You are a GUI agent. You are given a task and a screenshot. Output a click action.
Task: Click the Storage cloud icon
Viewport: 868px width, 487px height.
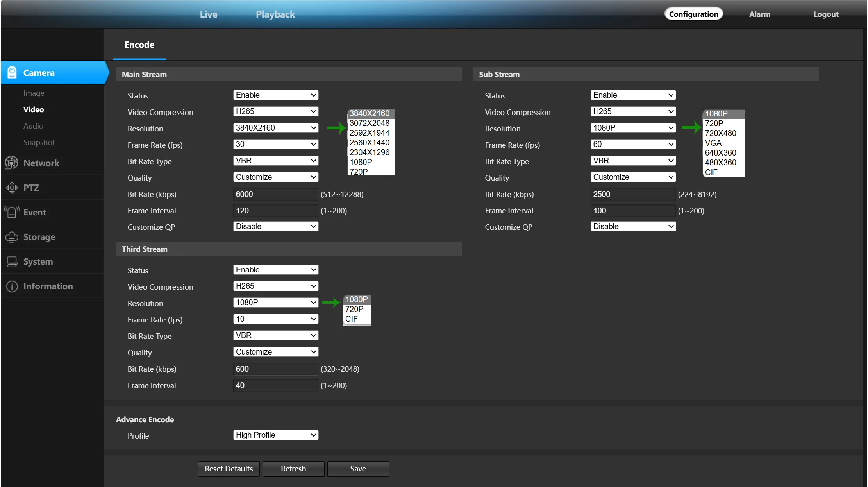(12, 237)
